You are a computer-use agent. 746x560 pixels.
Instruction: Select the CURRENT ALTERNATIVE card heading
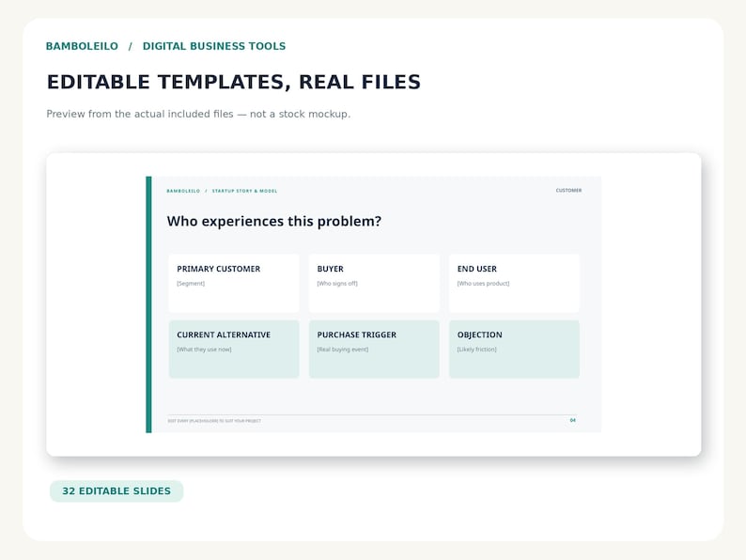coord(224,334)
